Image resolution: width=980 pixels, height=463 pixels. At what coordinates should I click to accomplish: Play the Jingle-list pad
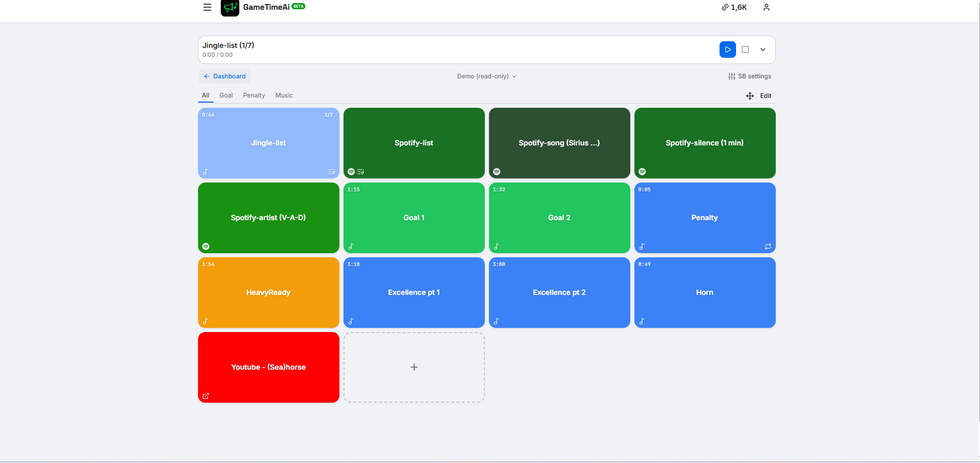coord(269,143)
